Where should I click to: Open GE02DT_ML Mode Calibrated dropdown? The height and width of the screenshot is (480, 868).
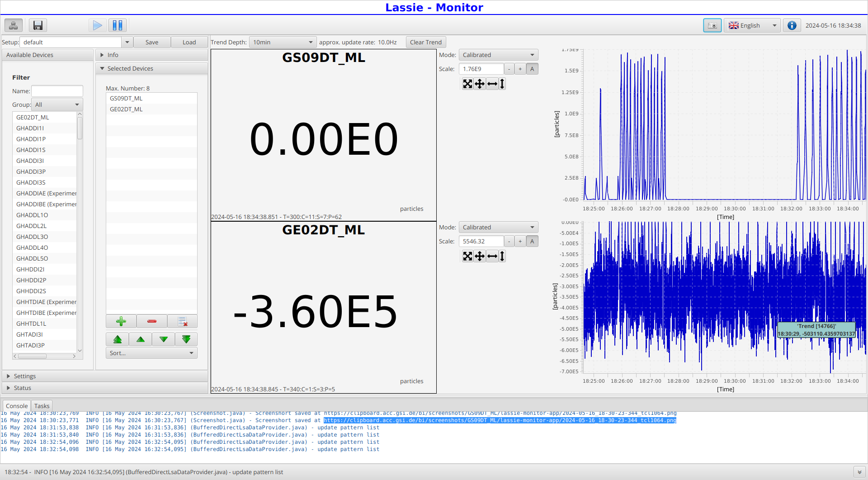tap(498, 227)
